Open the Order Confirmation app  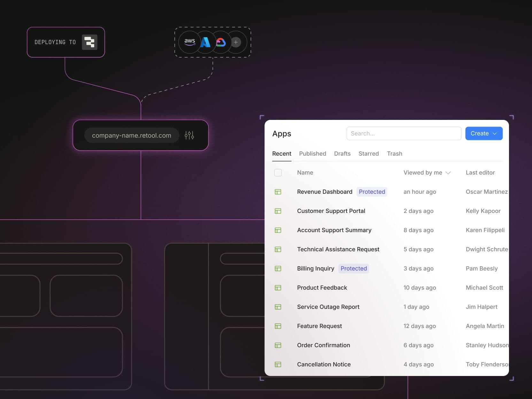point(324,345)
